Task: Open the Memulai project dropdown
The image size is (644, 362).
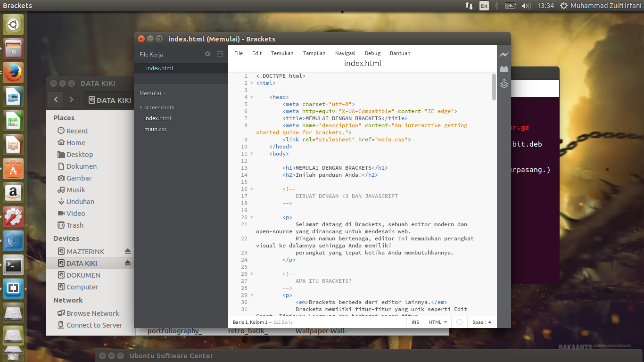Action: pyautogui.click(x=153, y=93)
